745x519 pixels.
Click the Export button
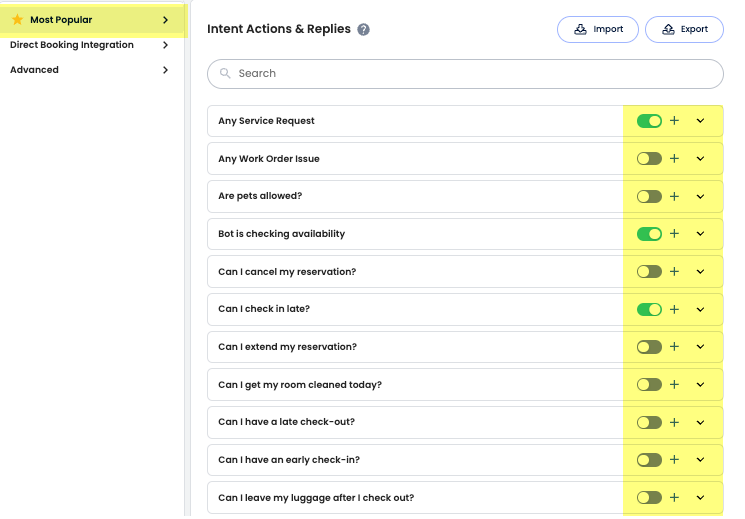point(684,30)
